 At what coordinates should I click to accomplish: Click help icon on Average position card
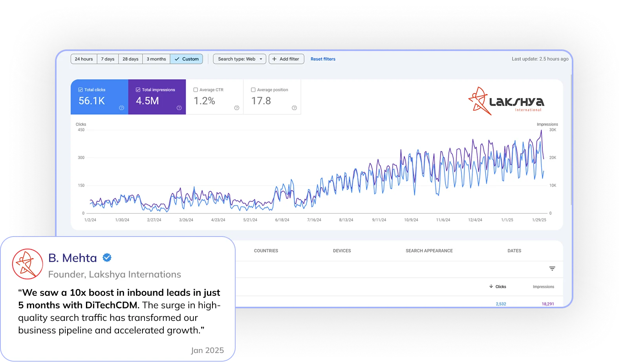pos(294,108)
